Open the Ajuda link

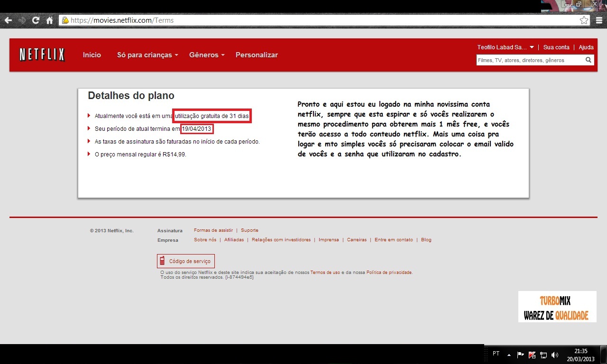click(586, 47)
